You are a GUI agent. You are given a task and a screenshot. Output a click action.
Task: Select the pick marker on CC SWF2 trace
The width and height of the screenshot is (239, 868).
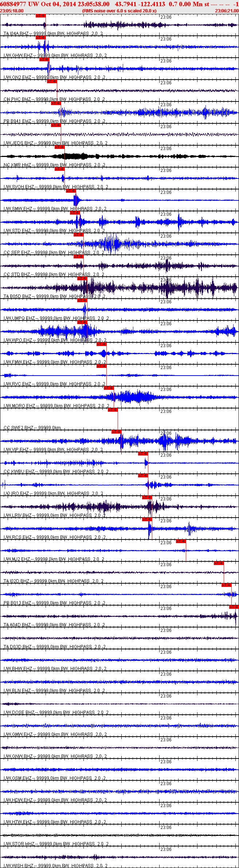[113, 410]
